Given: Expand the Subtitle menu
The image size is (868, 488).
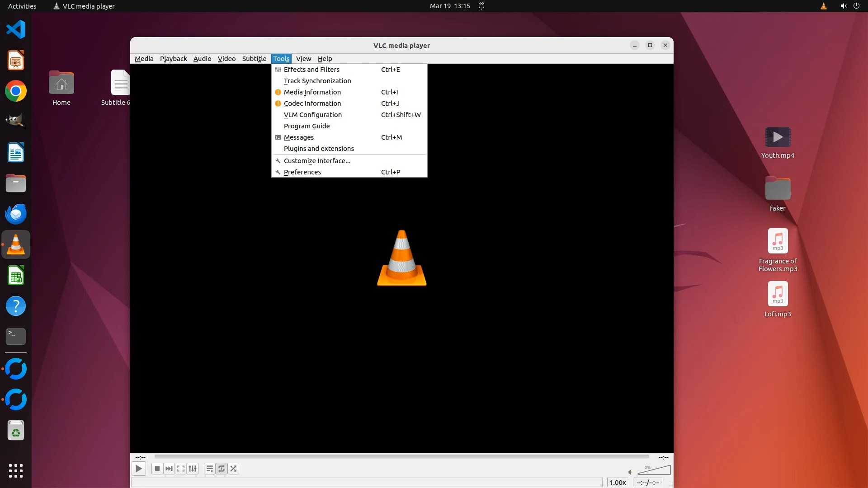Looking at the screenshot, I should [x=254, y=59].
